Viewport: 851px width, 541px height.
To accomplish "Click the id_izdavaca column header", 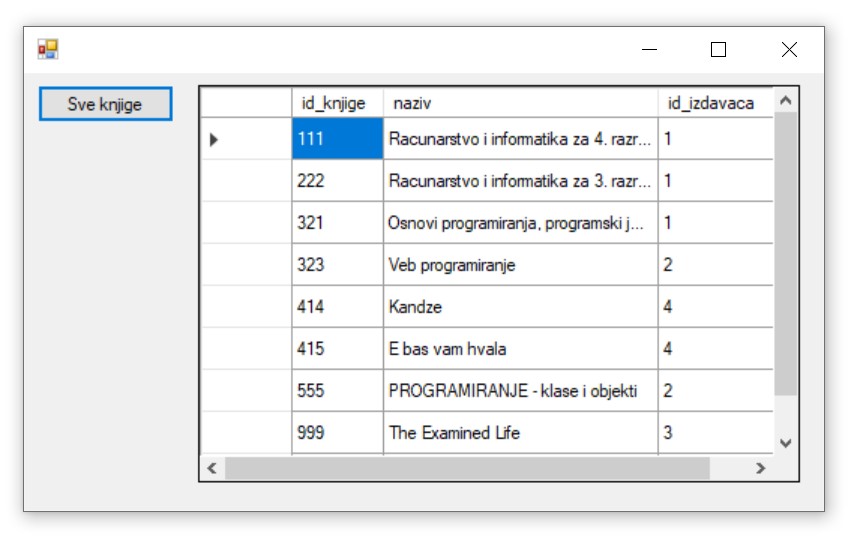I will 714,103.
